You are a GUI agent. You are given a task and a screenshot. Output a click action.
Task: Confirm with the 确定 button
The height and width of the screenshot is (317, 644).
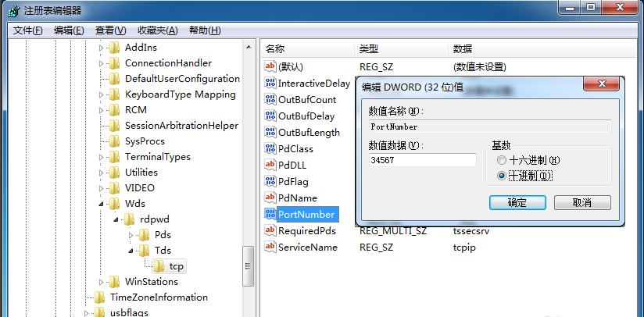(517, 202)
